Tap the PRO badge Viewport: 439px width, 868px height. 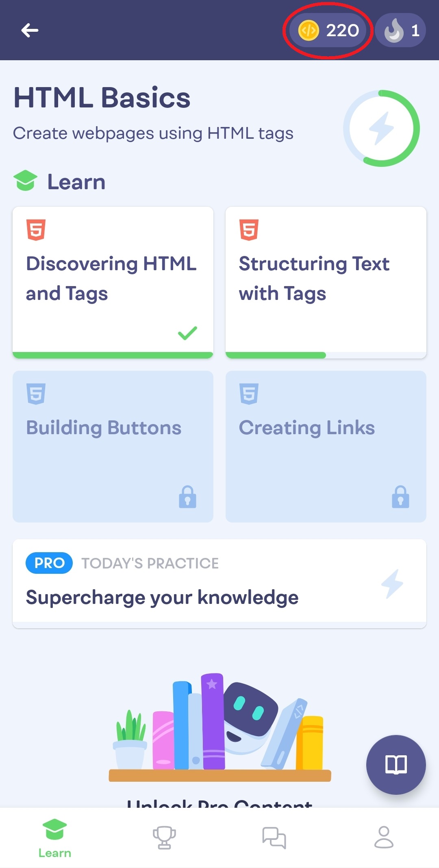click(x=49, y=563)
